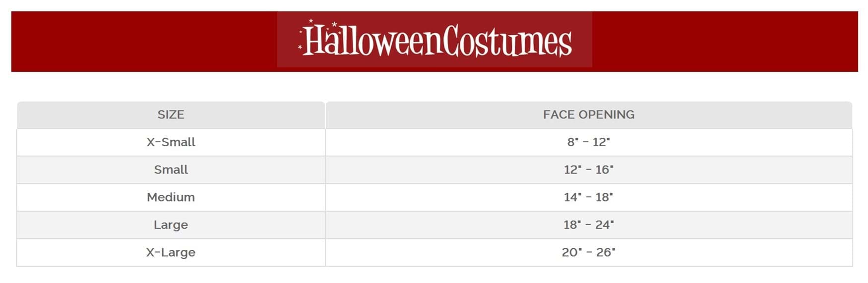Click the 8" - 12" face opening value
868x283 pixels.
588,142
